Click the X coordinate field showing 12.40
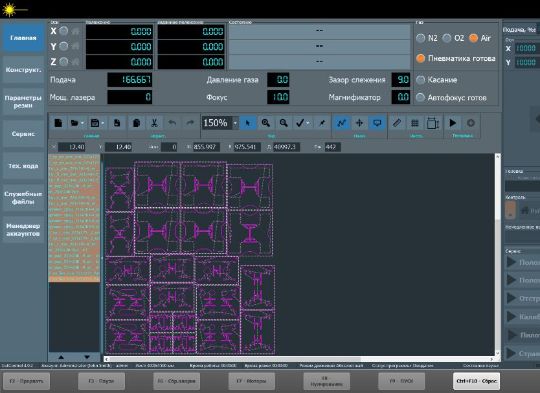540x393 pixels. [72, 147]
